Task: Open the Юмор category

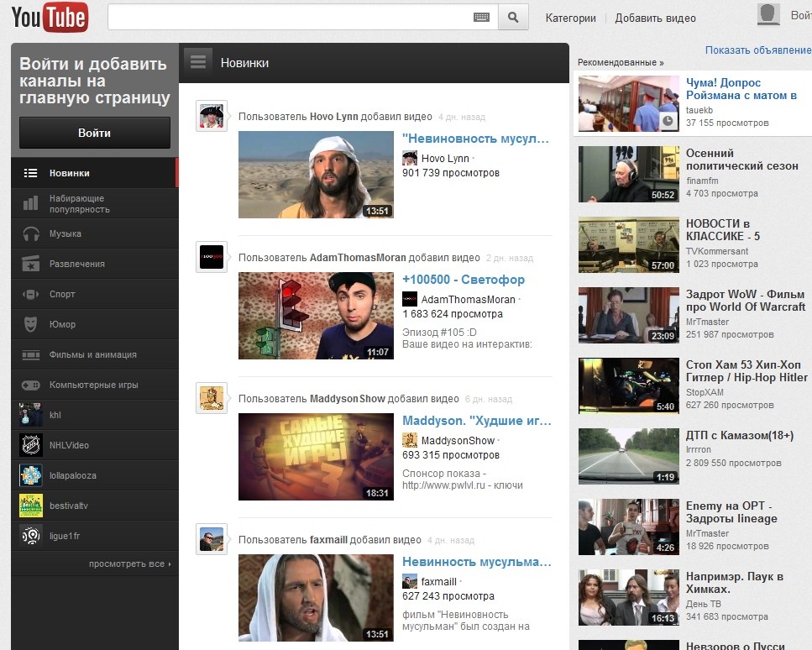Action: pos(95,324)
